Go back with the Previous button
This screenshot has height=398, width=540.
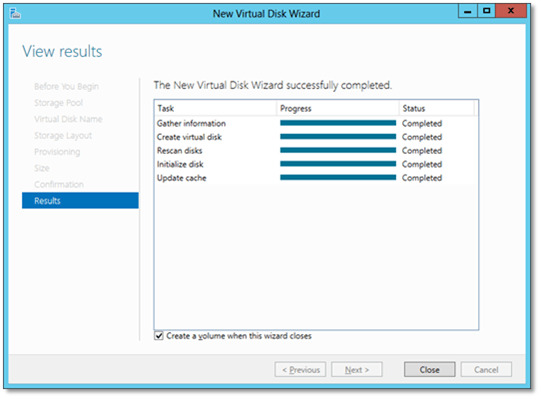(x=300, y=369)
